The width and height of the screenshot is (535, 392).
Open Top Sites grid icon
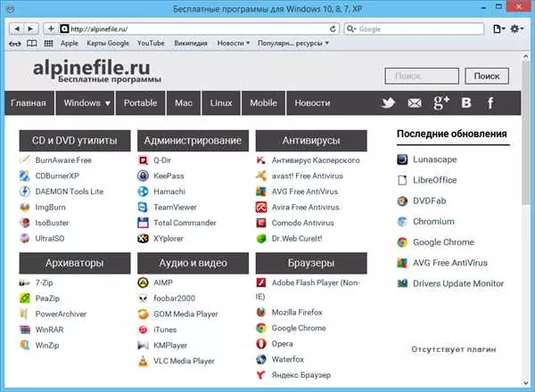point(49,44)
